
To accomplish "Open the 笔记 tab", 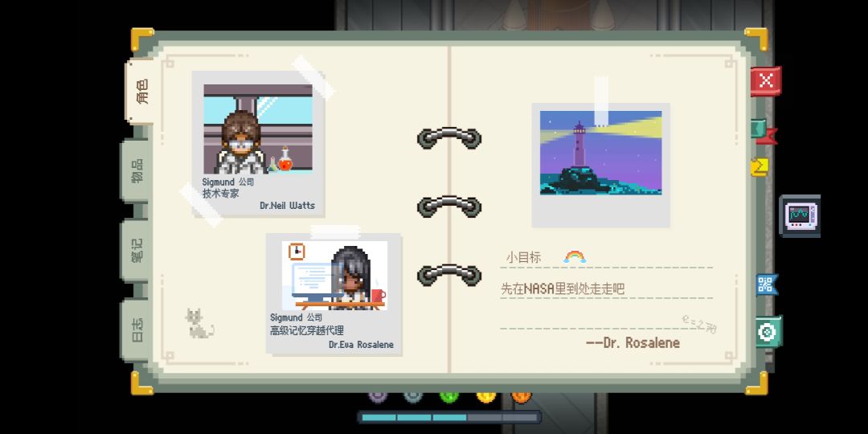I will pos(136,250).
